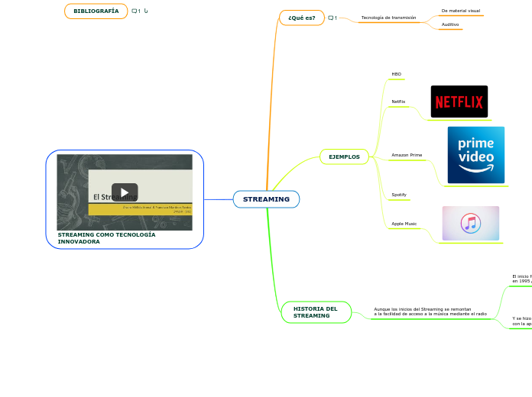Click the Spotify branch label
The height and width of the screenshot is (397, 532).
tap(399, 195)
